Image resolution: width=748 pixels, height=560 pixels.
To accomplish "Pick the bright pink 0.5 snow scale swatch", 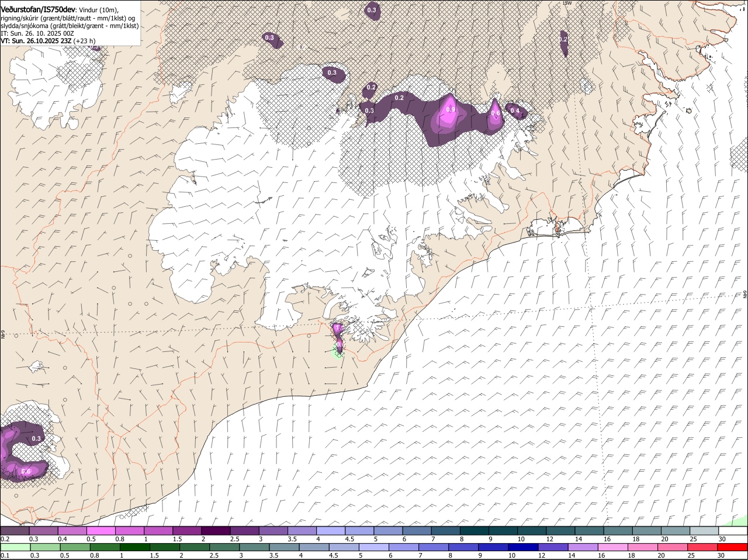I will point(101,531).
